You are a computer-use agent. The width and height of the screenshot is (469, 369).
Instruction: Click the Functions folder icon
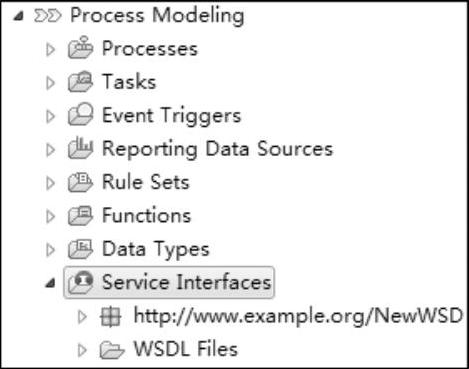point(80,215)
